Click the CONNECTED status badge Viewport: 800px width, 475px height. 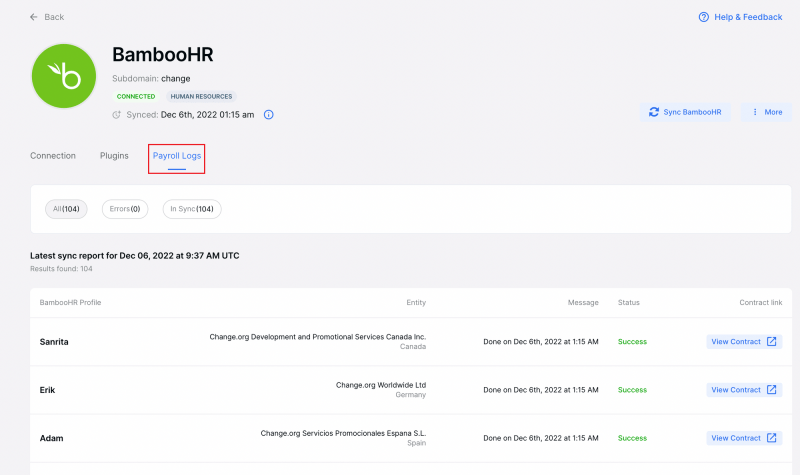[x=136, y=96]
